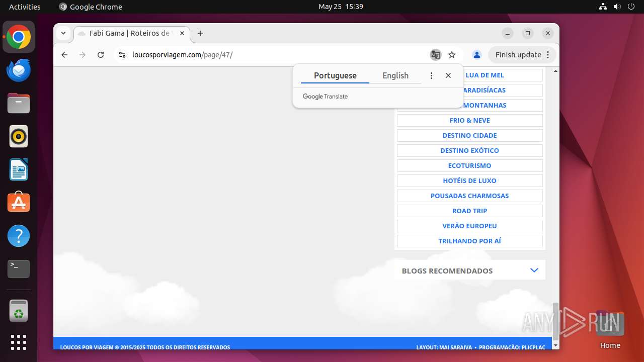Open a new tab with plus button
644x362 pixels.
click(200, 33)
